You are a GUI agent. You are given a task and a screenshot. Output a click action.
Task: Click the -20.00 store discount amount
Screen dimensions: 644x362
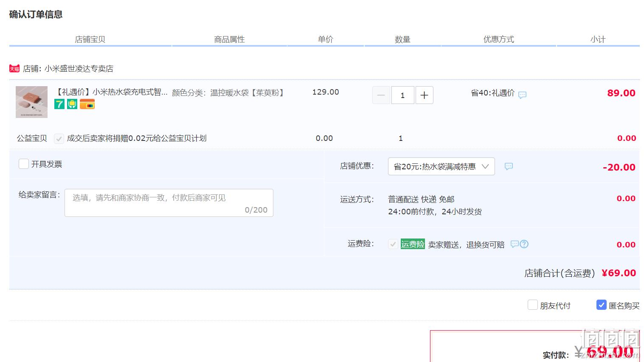(619, 167)
